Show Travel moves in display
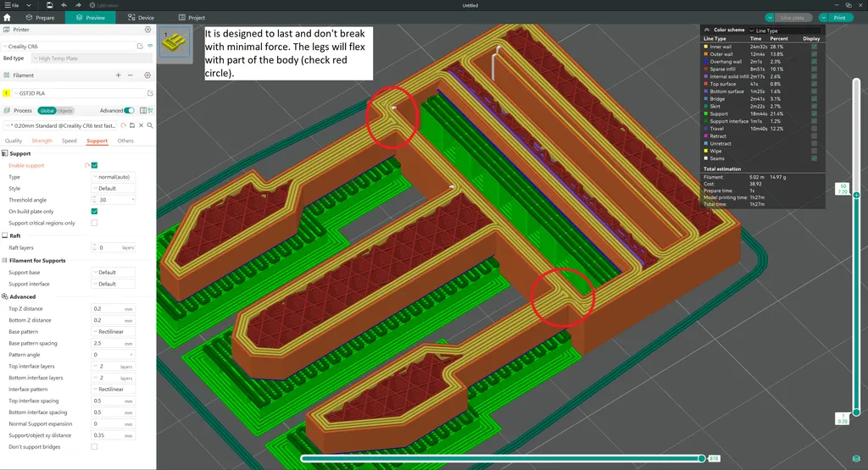Image resolution: width=868 pixels, height=470 pixels. click(x=814, y=129)
